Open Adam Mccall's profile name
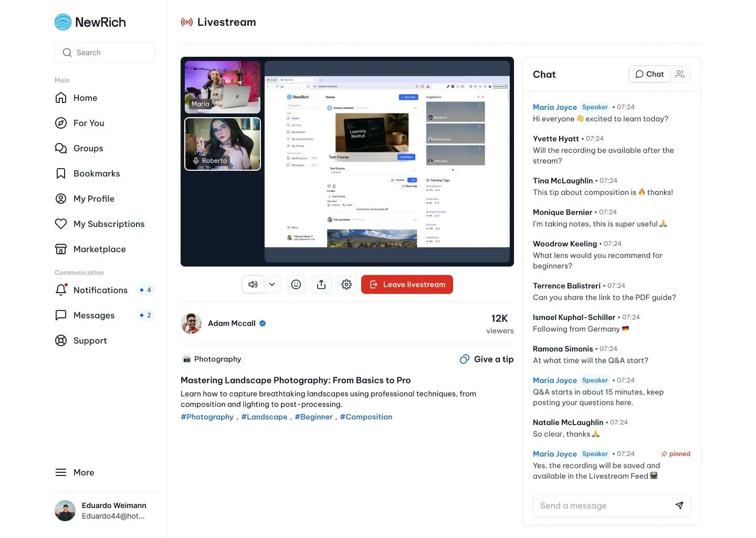756x538 pixels. [232, 323]
